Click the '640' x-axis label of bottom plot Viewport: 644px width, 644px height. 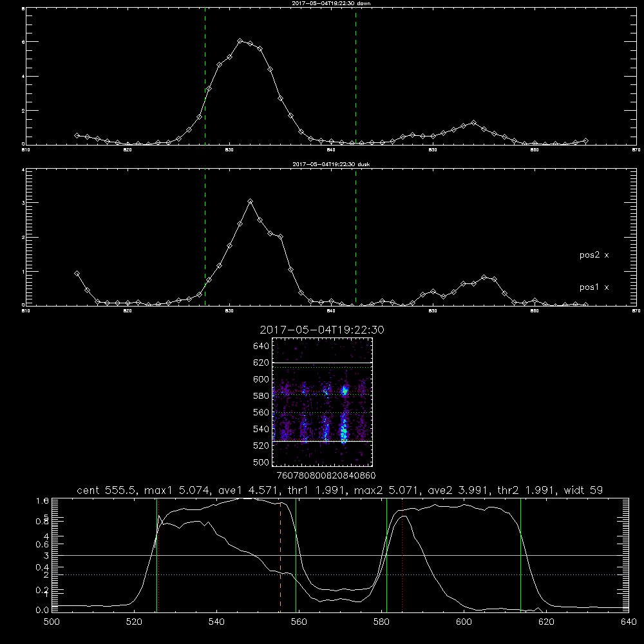[629, 622]
